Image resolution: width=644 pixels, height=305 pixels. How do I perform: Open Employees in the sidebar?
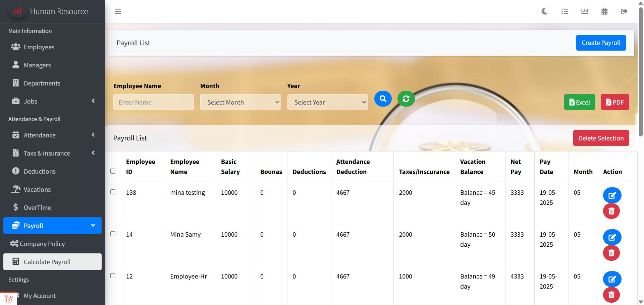(x=39, y=47)
